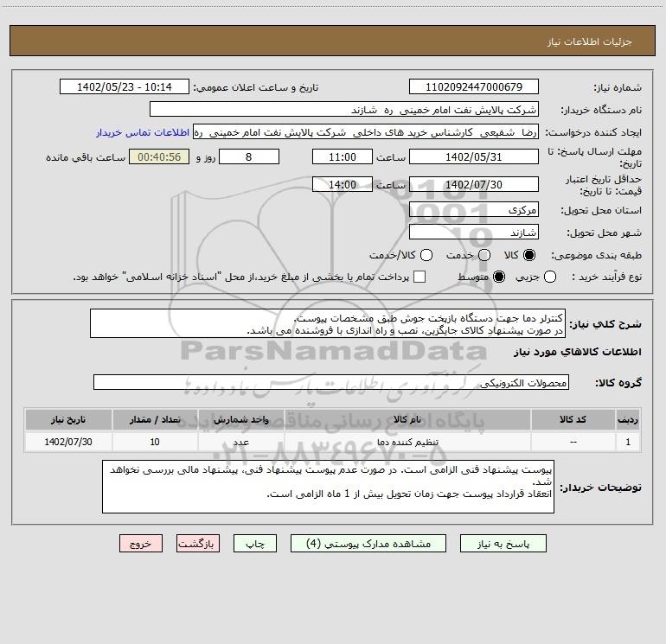Click the need number field 1102092447000679
This screenshot has height=644, width=666.
(474, 86)
